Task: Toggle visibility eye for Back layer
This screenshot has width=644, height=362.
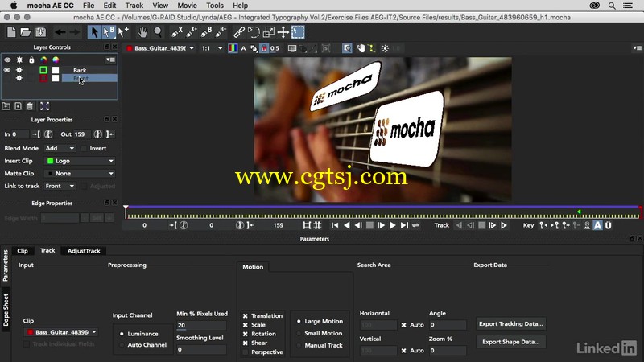Action: (x=7, y=70)
